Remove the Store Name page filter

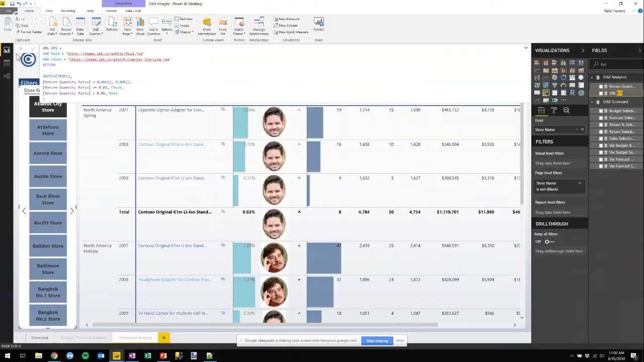(580, 184)
